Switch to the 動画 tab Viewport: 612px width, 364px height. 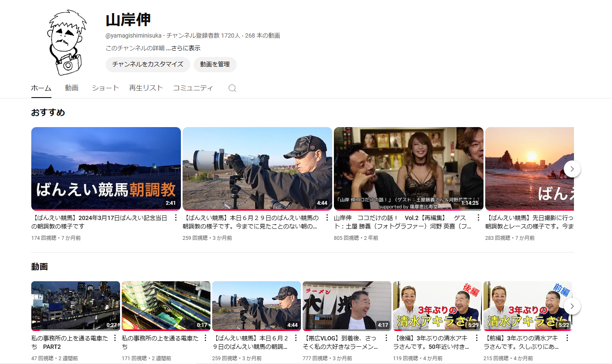pyautogui.click(x=71, y=88)
